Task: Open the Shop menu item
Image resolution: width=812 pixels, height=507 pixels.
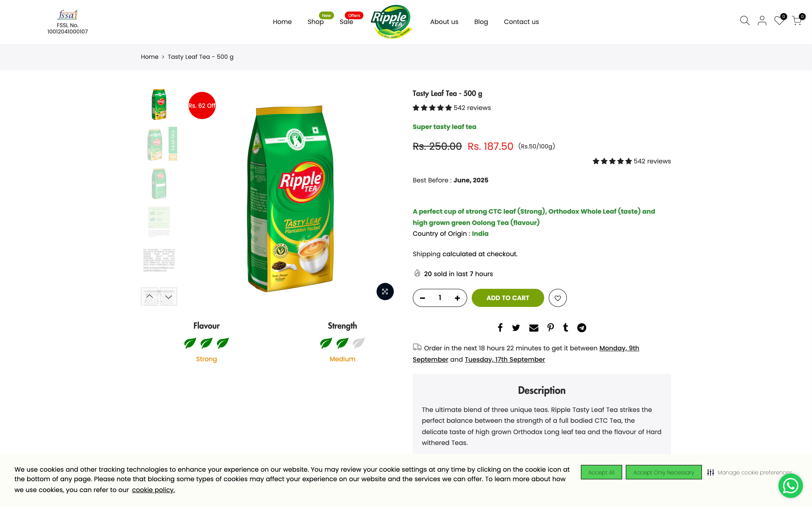Action: [315, 22]
